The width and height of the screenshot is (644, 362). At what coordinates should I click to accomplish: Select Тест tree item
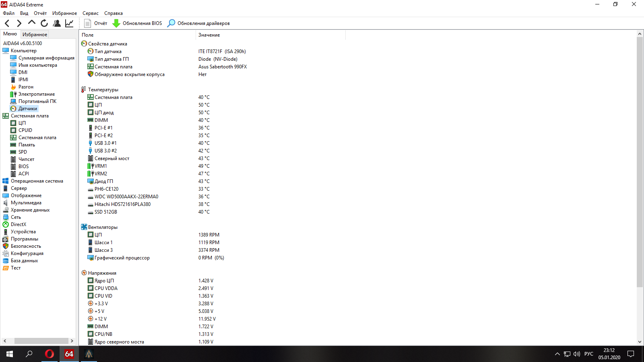point(15,268)
